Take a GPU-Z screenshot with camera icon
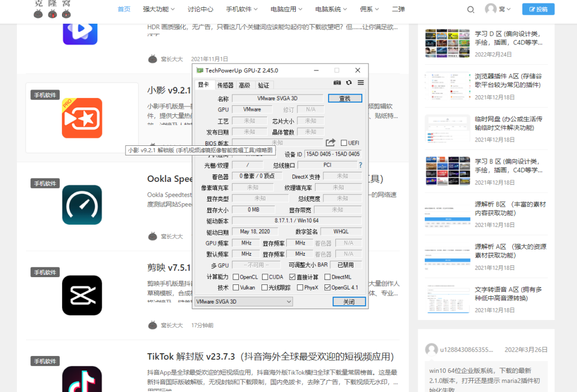This screenshot has height=392, width=577. pos(337,83)
